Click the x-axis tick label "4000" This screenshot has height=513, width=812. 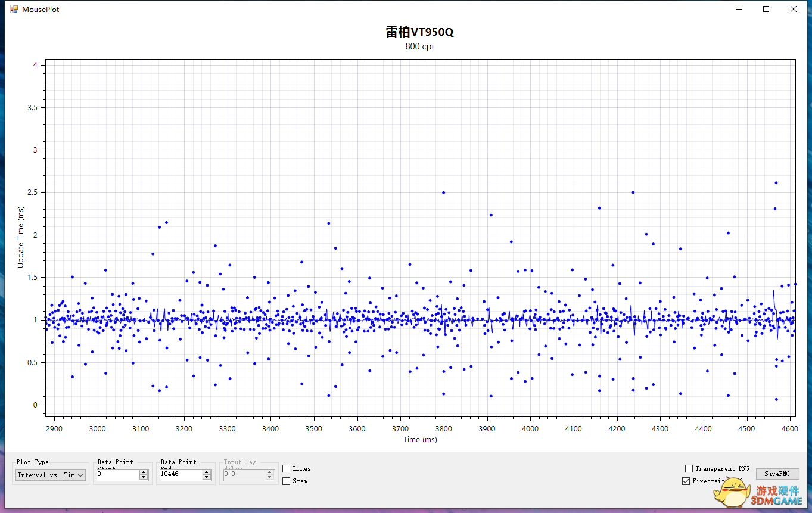tap(530, 428)
